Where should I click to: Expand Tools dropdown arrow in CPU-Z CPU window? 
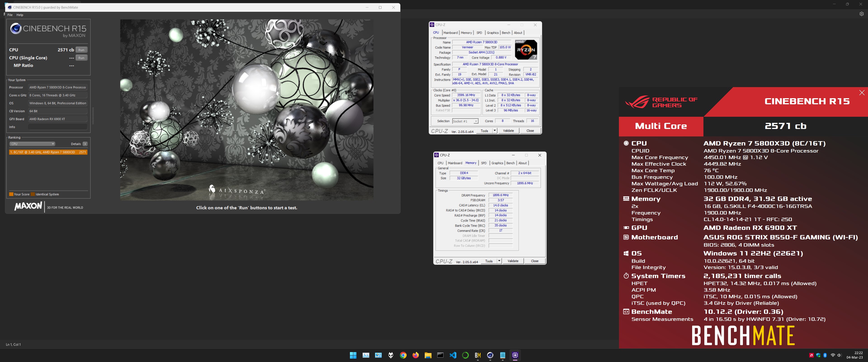point(495,131)
